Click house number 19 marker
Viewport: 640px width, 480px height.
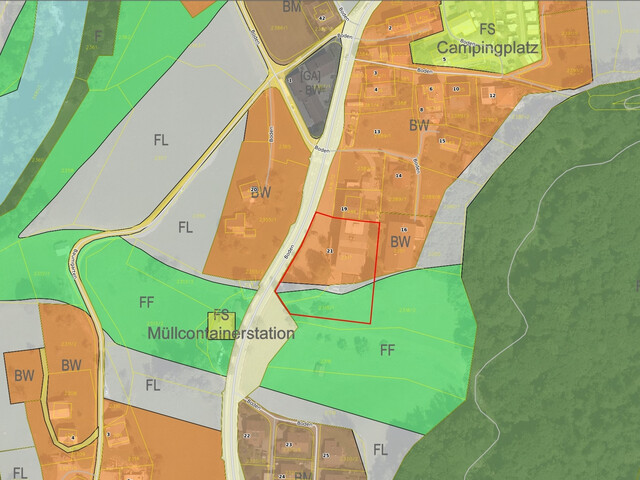(344, 208)
